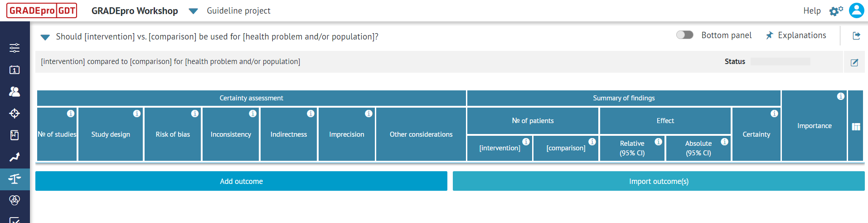Open the Help menu
Image resolution: width=868 pixels, height=223 pixels.
click(812, 10)
